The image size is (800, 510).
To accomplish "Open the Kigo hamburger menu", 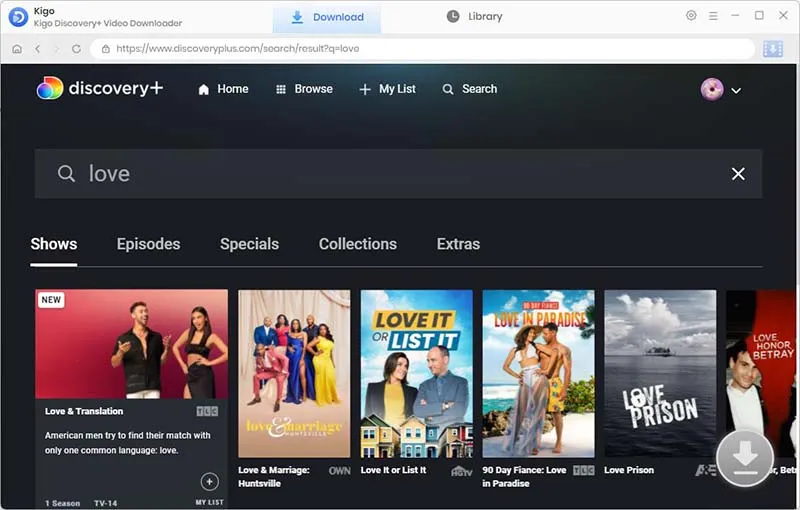I will 713,16.
